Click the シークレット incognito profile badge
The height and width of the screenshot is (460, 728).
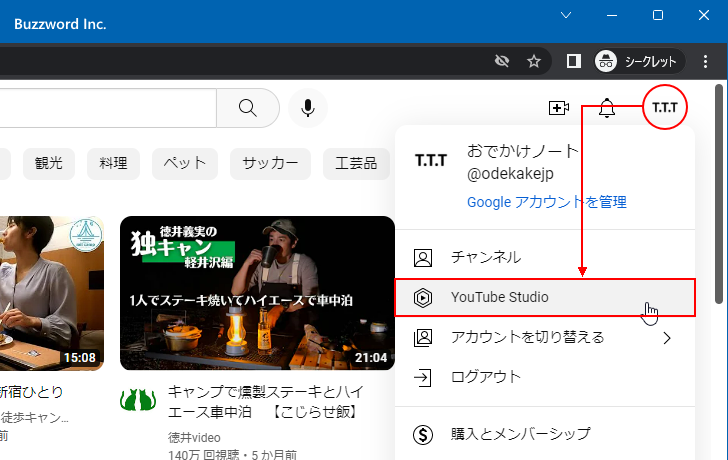(x=639, y=61)
